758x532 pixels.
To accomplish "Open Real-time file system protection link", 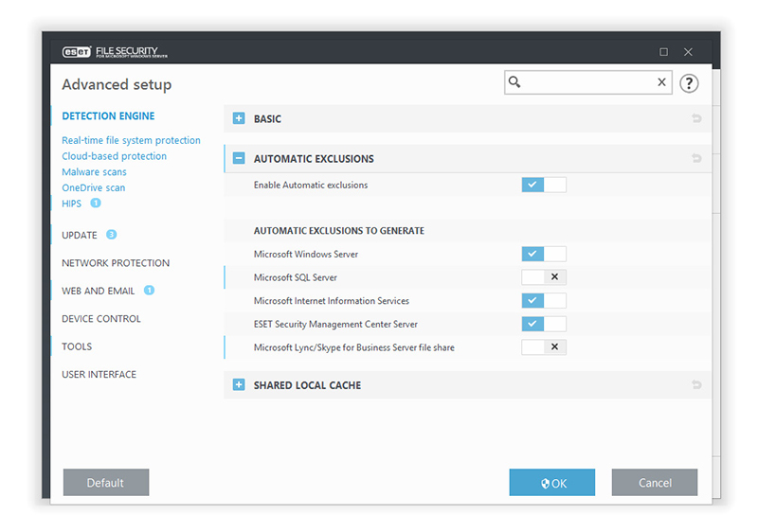I will click(131, 140).
